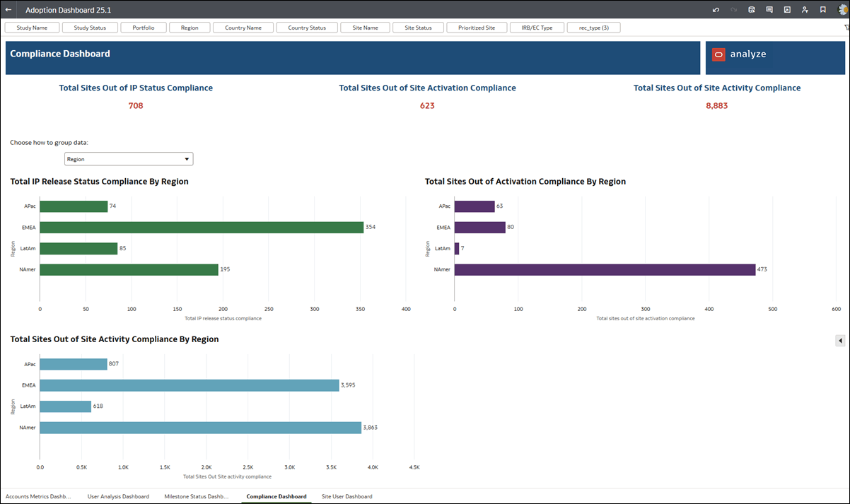The image size is (850, 504).
Task: Click the Redo arrow in the top toolbar
Action: (733, 9)
